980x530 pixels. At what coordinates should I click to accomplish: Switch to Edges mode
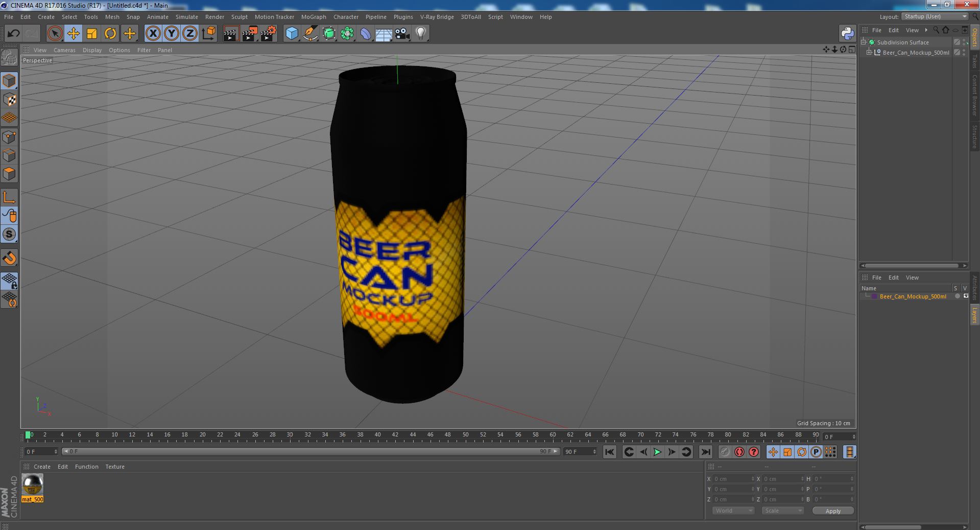click(9, 155)
